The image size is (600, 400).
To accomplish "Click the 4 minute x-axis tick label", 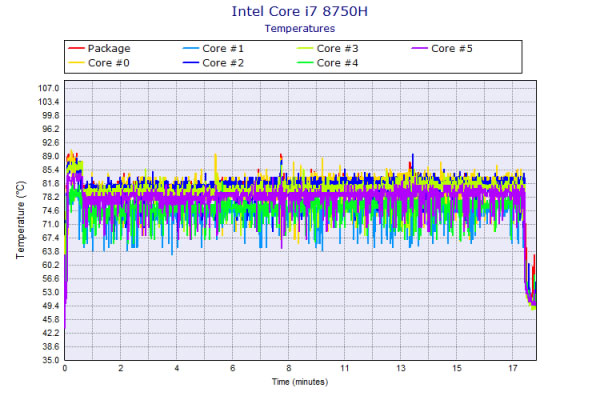I will tap(177, 368).
